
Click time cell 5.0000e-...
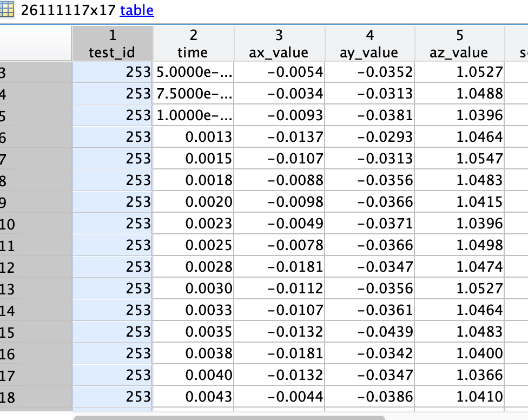[x=194, y=72]
